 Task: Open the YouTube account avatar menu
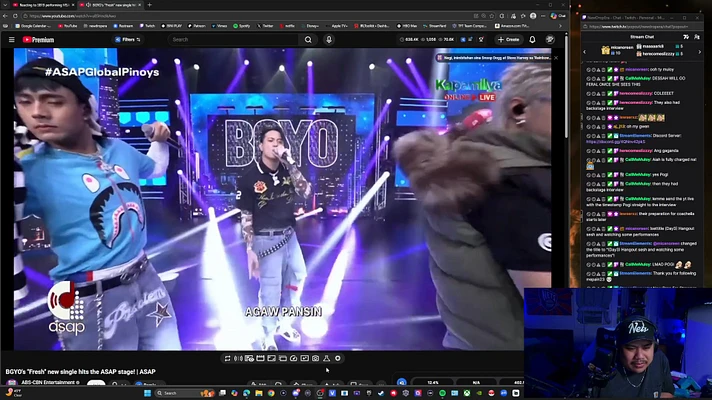click(550, 40)
